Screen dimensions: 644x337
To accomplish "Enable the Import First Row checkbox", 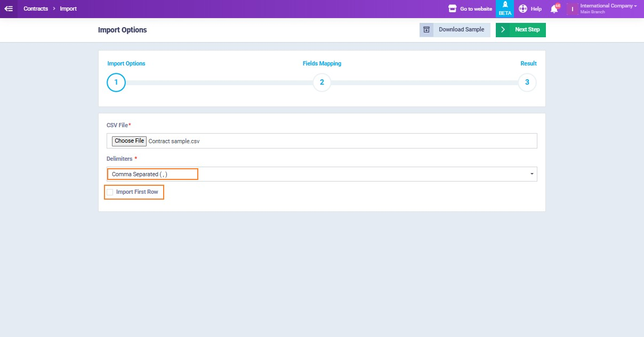I will (110, 192).
